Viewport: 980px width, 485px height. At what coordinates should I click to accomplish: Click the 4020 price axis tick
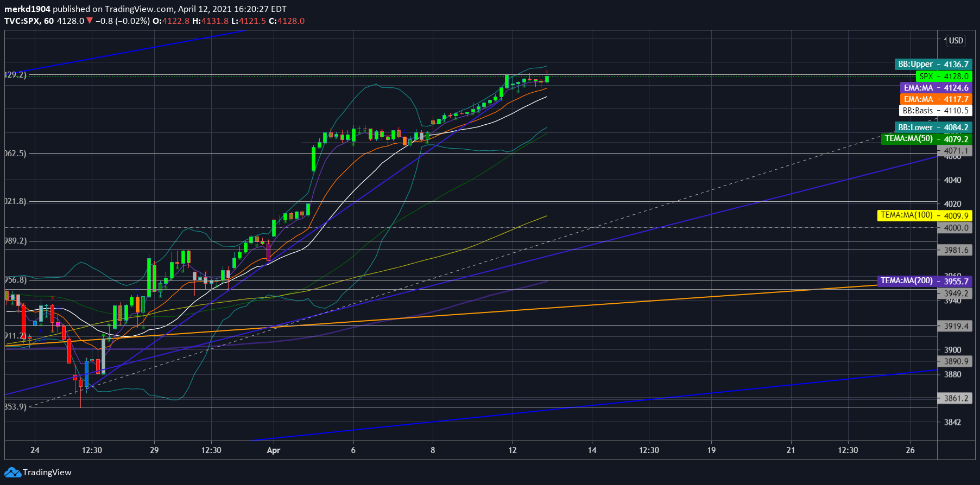click(953, 204)
